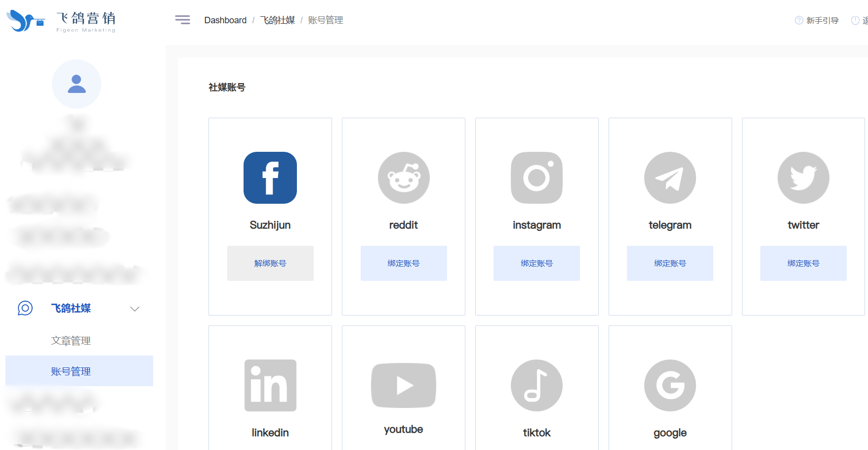The width and height of the screenshot is (868, 450).
Task: Click the 飞鸽营销 brand name text
Action: point(86,18)
